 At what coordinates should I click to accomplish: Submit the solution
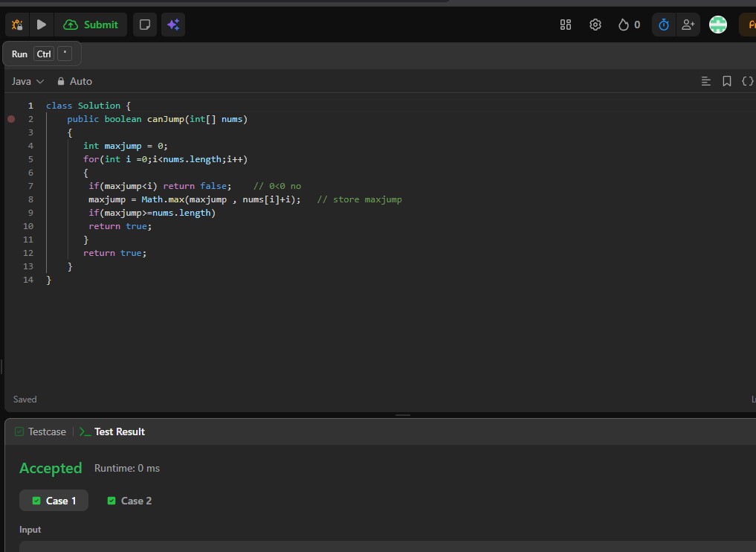91,25
